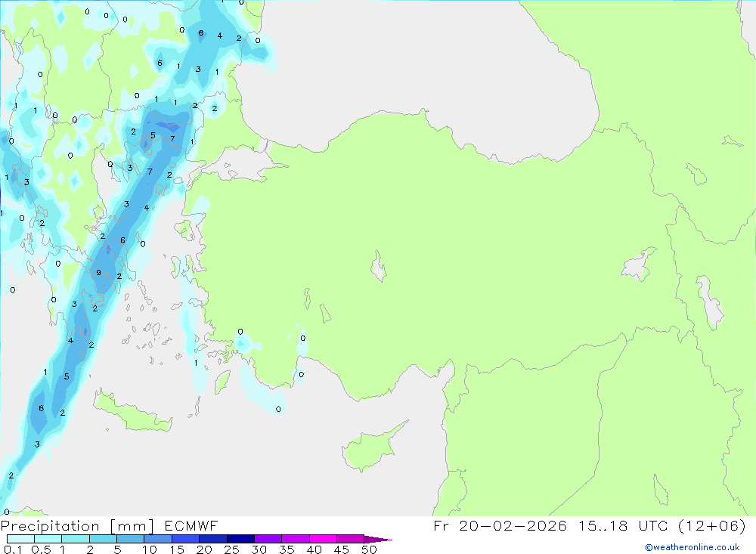Click the legend arrow for above 50 mm
This screenshot has height=554, width=756.
tap(377, 540)
